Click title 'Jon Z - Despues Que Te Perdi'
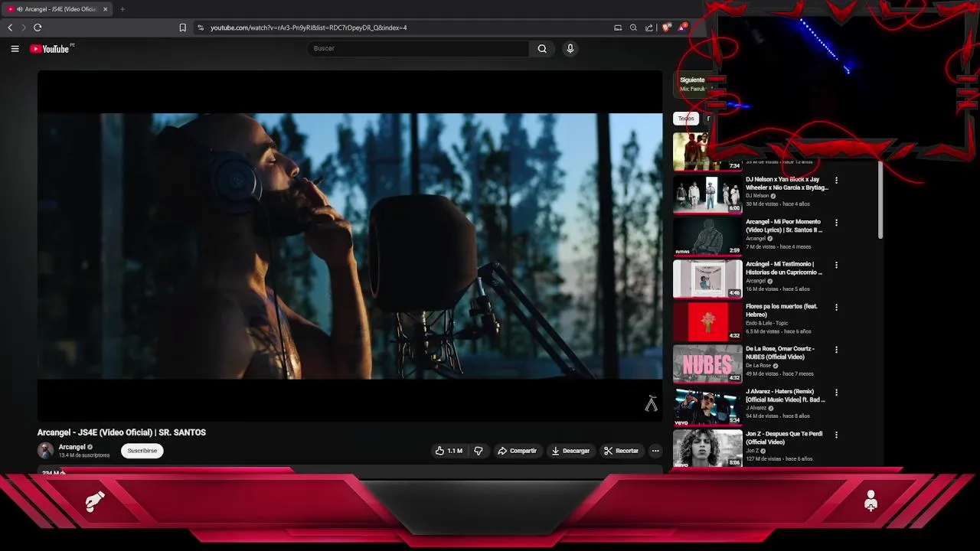980x551 pixels. pyautogui.click(x=784, y=438)
